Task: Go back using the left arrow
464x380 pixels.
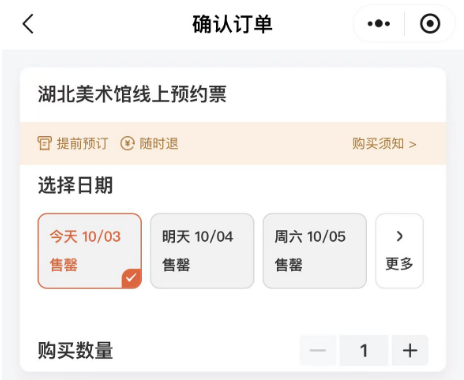Action: pyautogui.click(x=28, y=24)
